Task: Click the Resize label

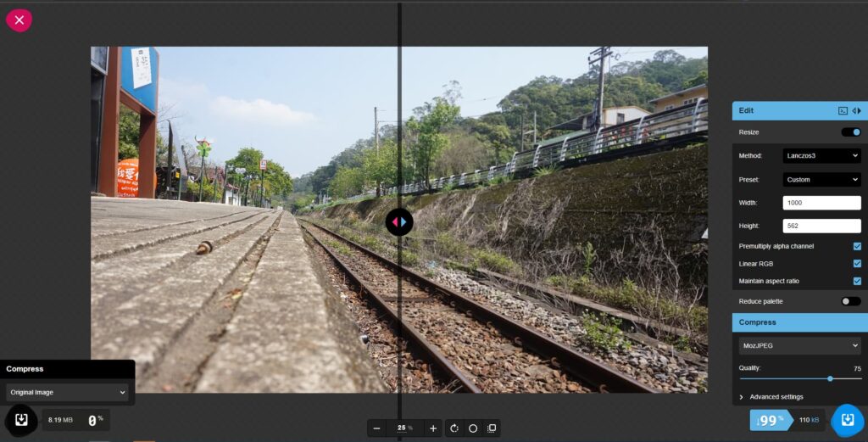Action: coord(748,131)
